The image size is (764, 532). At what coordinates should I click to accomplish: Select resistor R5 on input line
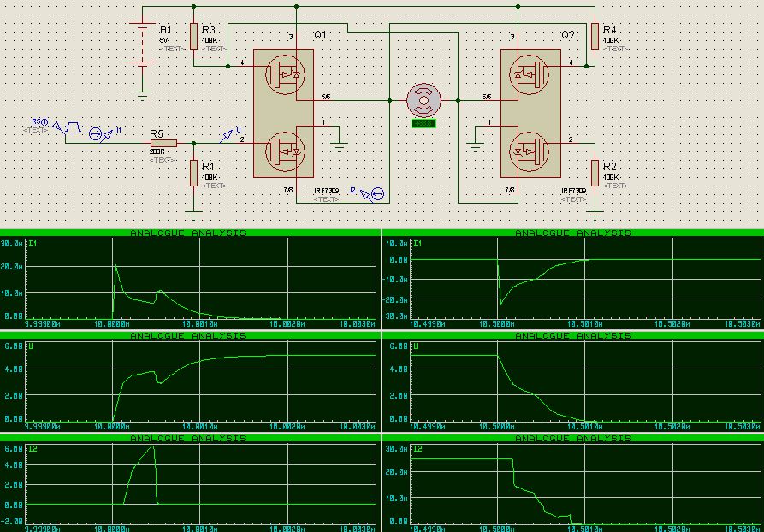[163, 143]
